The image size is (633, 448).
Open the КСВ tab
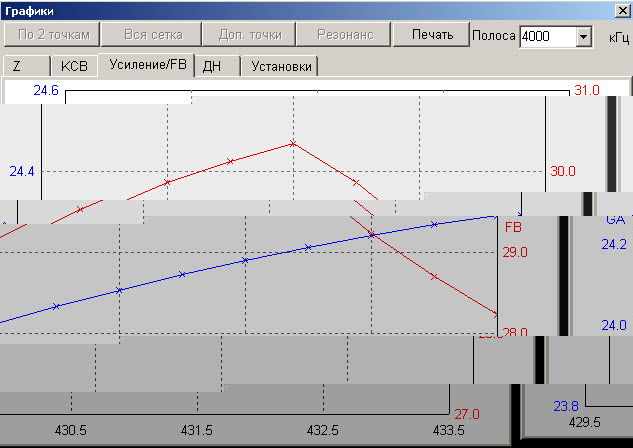(x=74, y=67)
